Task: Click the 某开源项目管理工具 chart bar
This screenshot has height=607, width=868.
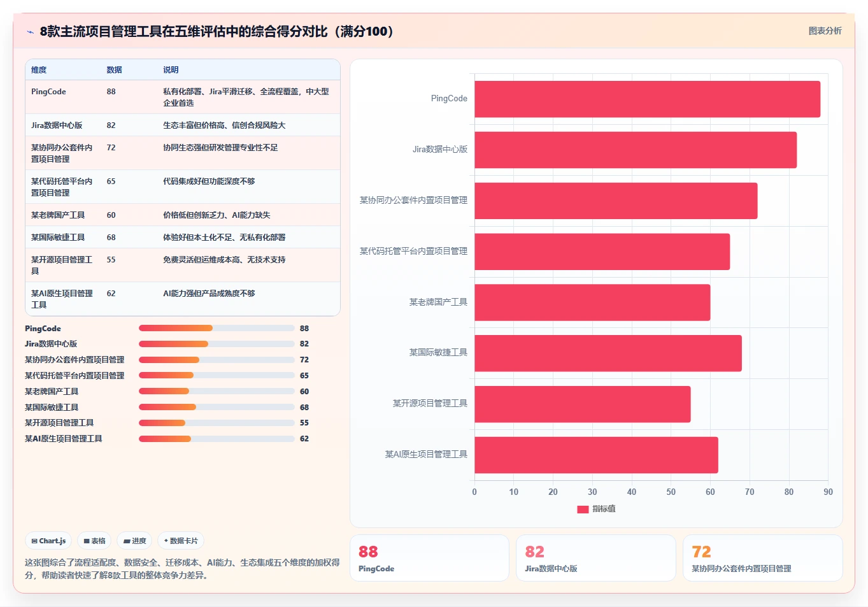Action: (x=582, y=404)
